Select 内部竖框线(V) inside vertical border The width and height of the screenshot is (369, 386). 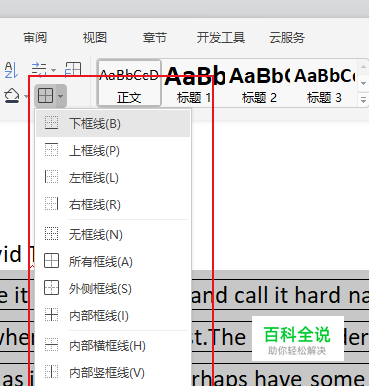point(113,372)
